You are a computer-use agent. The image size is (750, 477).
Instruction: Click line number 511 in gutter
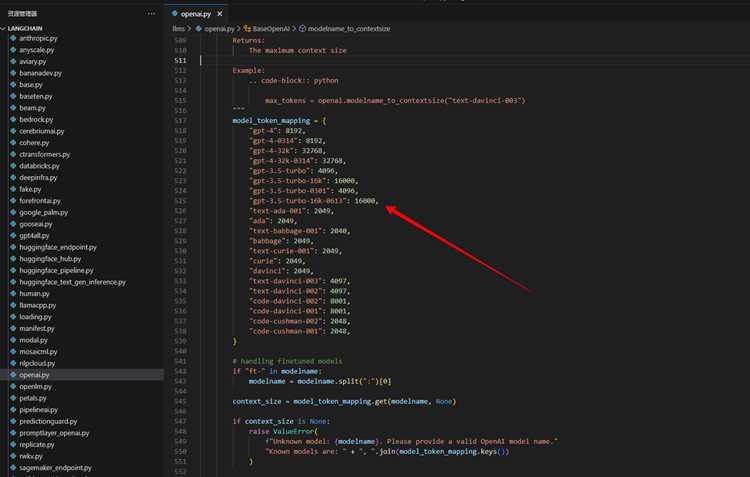click(x=180, y=60)
